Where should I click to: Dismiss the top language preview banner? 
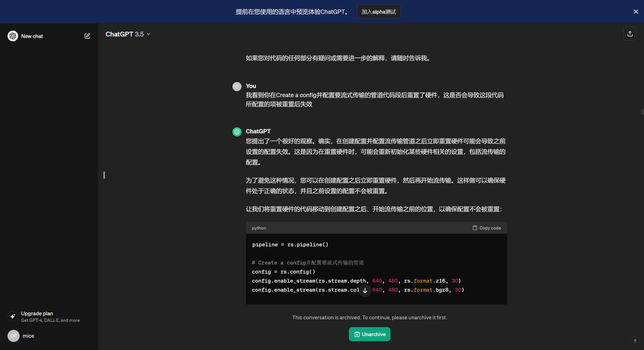coord(636,12)
